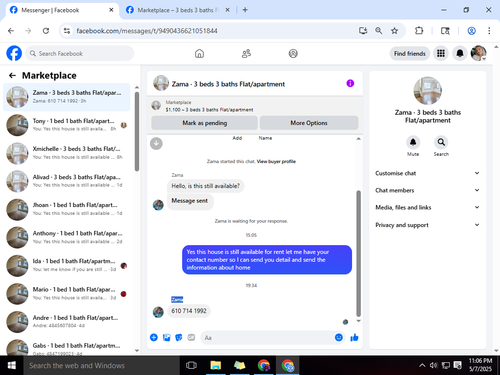Viewport: 500px width, 375px height.
Task: Go to the Home feed icon
Action: click(199, 53)
